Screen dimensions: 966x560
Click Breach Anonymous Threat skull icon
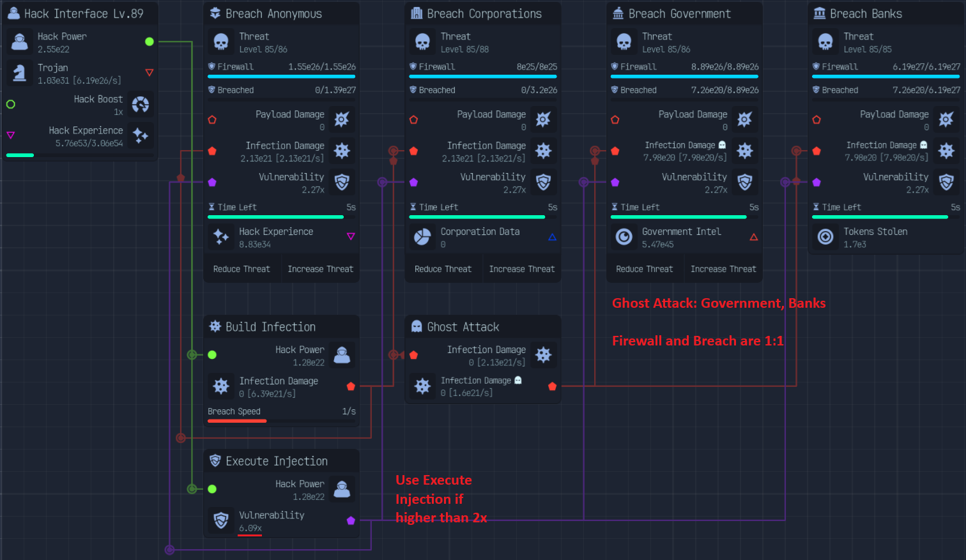point(221,42)
